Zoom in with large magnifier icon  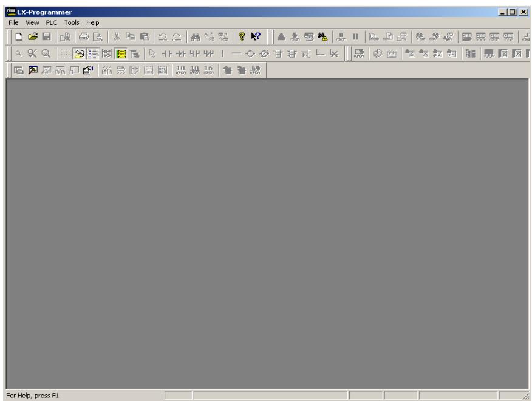click(46, 53)
